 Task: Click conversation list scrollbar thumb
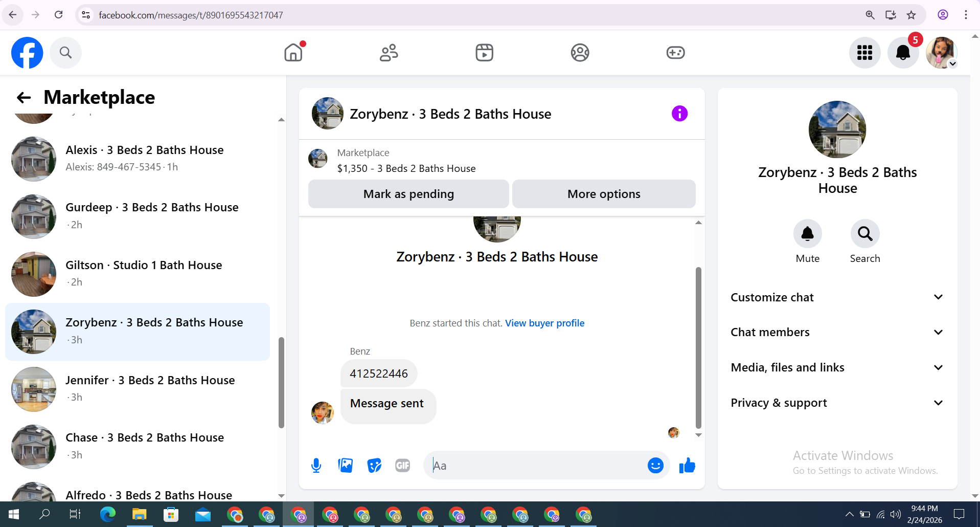coord(281,383)
